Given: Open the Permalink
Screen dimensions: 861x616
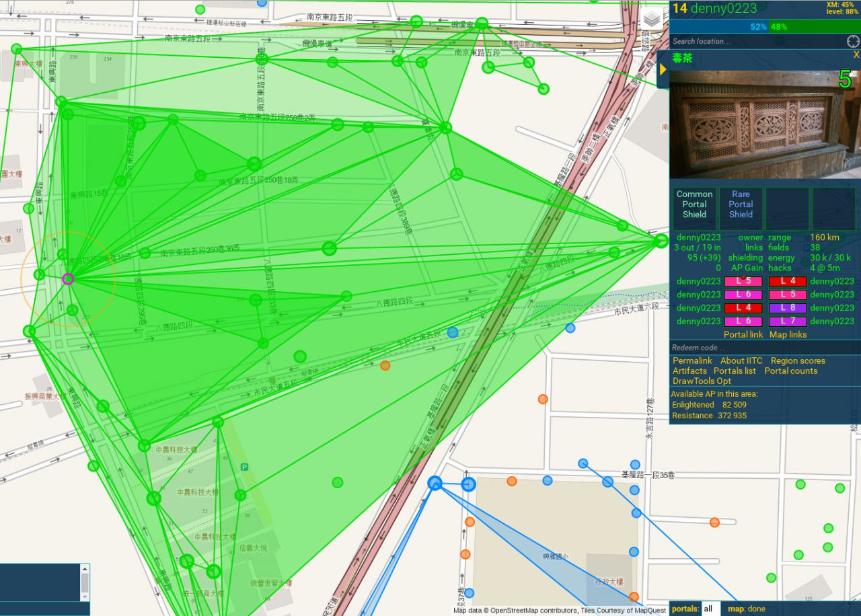Looking at the screenshot, I should point(692,360).
